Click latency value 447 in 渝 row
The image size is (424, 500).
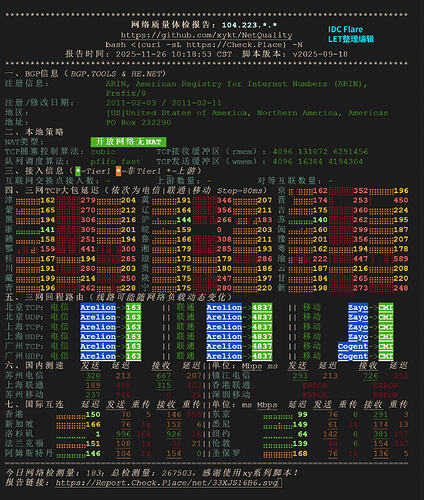coord(360,259)
